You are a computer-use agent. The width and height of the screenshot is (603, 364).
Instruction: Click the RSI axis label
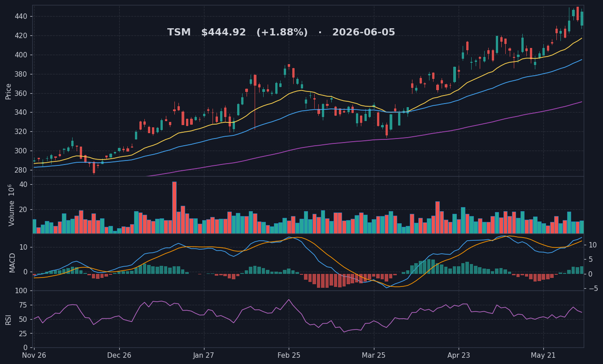[9, 319]
